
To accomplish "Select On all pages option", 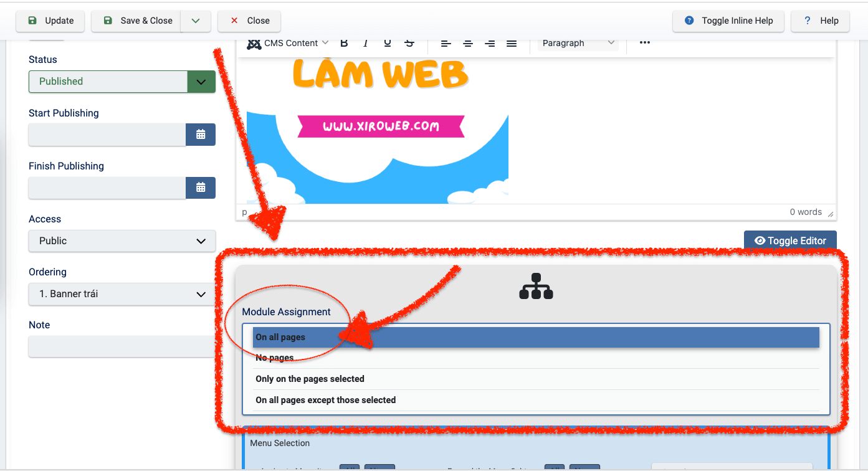I will (x=536, y=337).
